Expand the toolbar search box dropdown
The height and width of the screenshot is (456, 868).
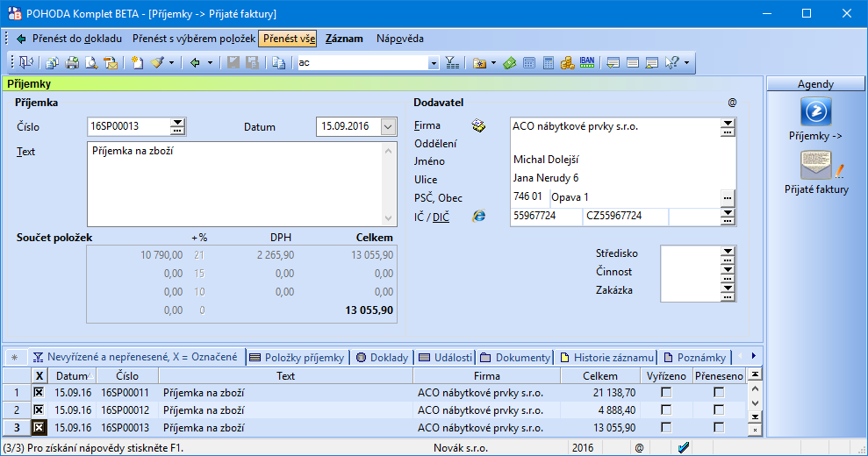[434, 63]
